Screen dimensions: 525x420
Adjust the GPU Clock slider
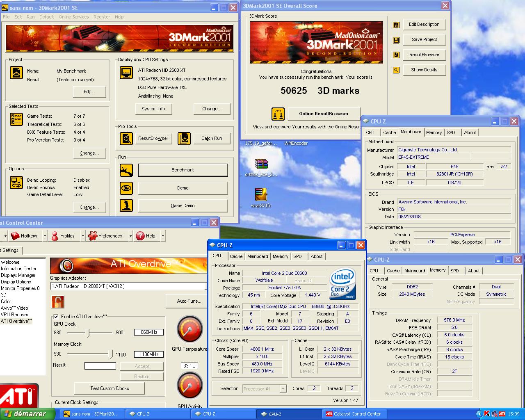point(87,333)
